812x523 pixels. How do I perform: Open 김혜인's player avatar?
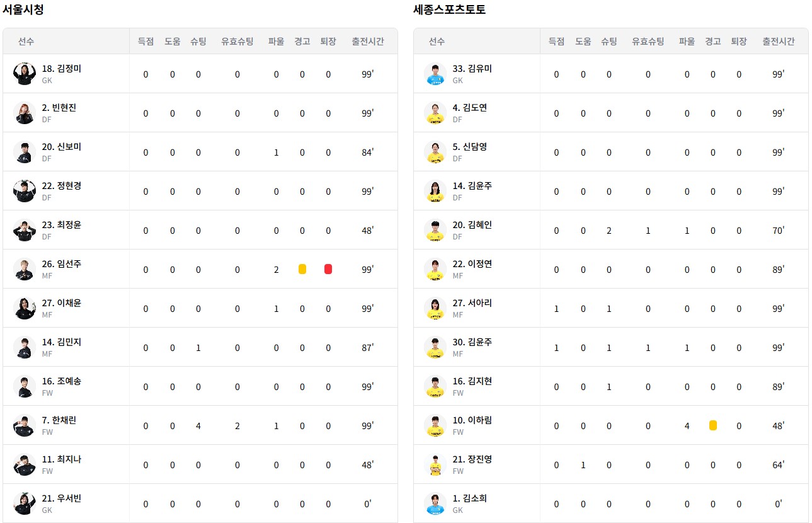point(435,230)
